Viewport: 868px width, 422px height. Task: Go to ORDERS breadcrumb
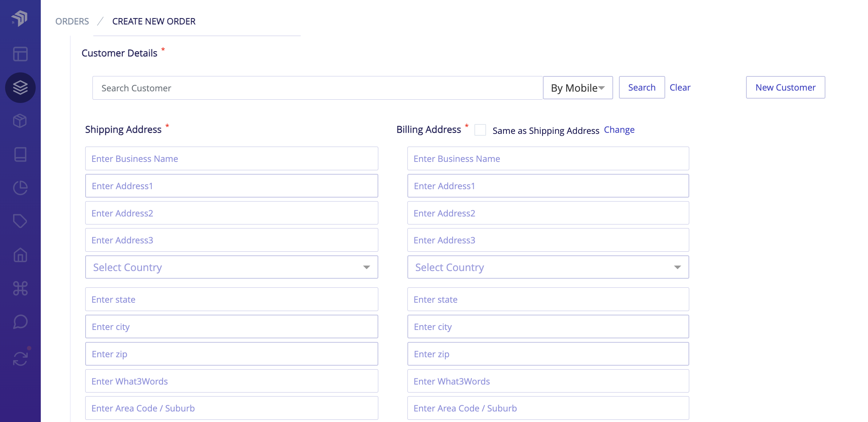click(x=72, y=21)
